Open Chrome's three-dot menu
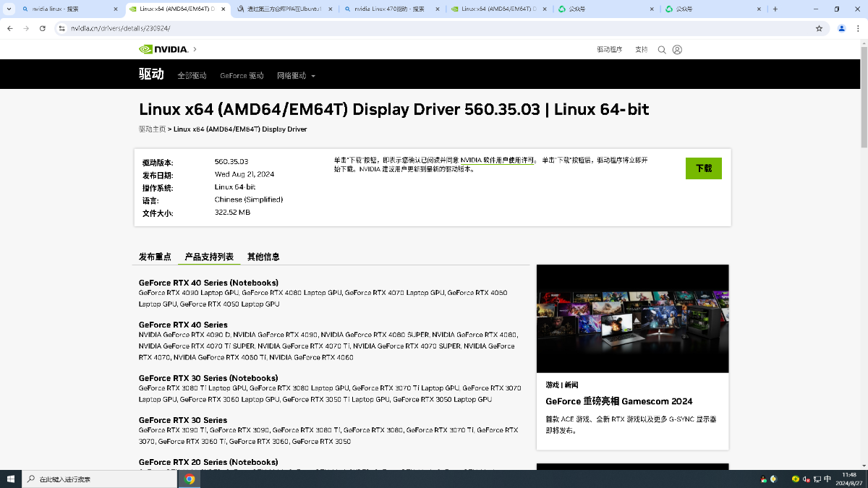868x488 pixels. (858, 28)
